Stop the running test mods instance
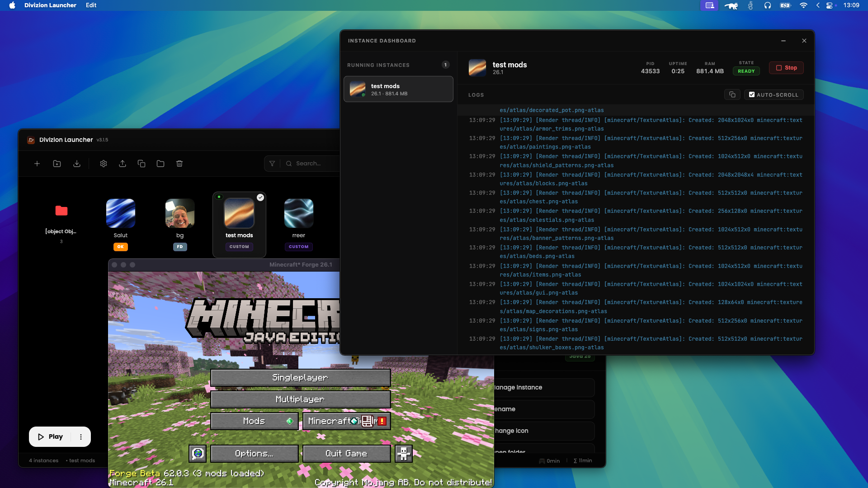The height and width of the screenshot is (488, 868). point(786,68)
